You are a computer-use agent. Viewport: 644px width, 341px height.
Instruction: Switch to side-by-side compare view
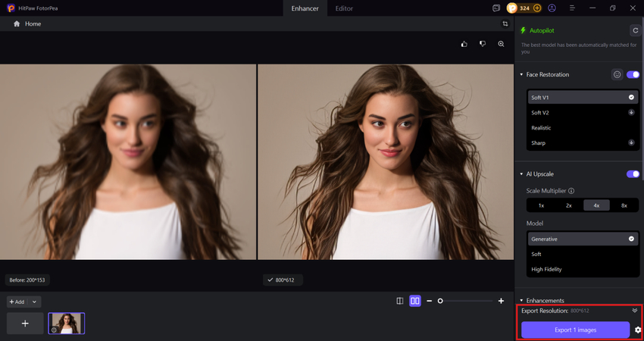[414, 301]
